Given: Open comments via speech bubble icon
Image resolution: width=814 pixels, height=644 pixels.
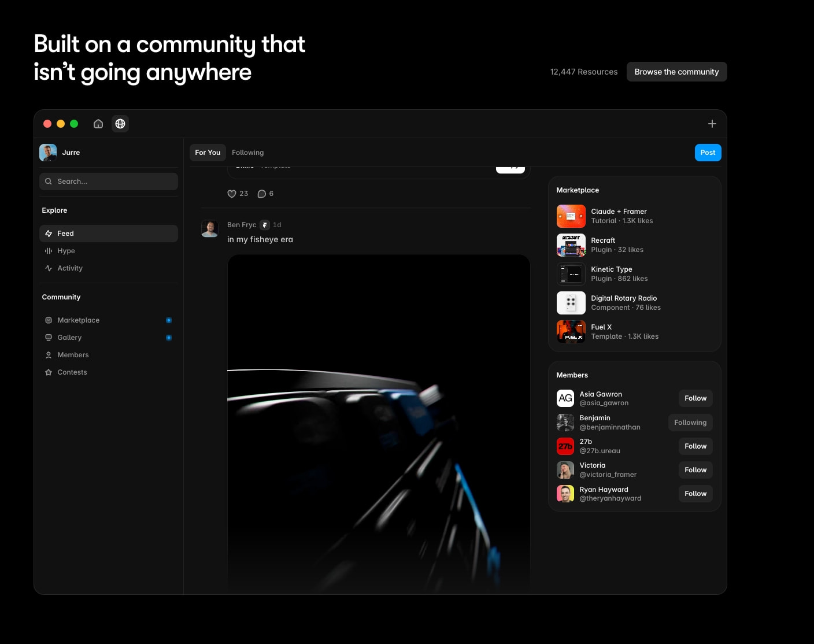Looking at the screenshot, I should coord(261,194).
